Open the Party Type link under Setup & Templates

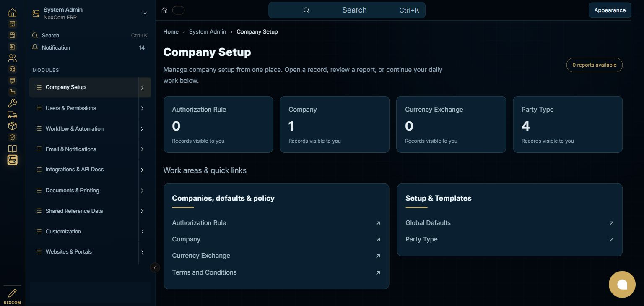click(509, 239)
